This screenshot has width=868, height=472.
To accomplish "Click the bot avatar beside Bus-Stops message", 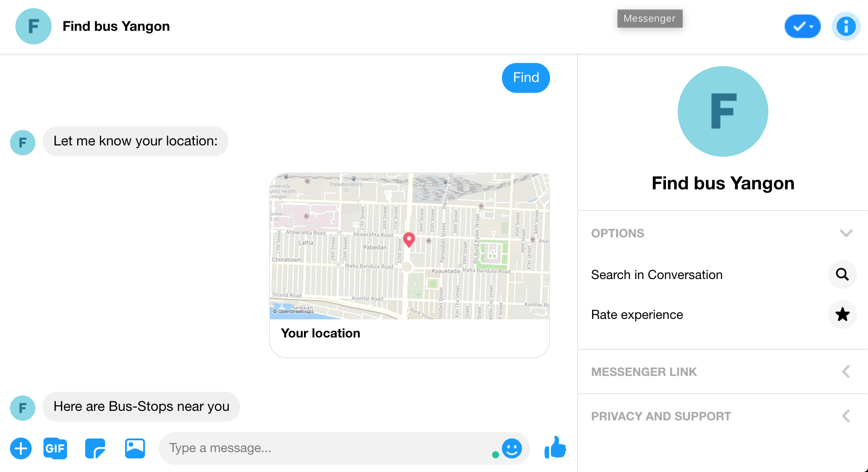I will click(x=23, y=408).
